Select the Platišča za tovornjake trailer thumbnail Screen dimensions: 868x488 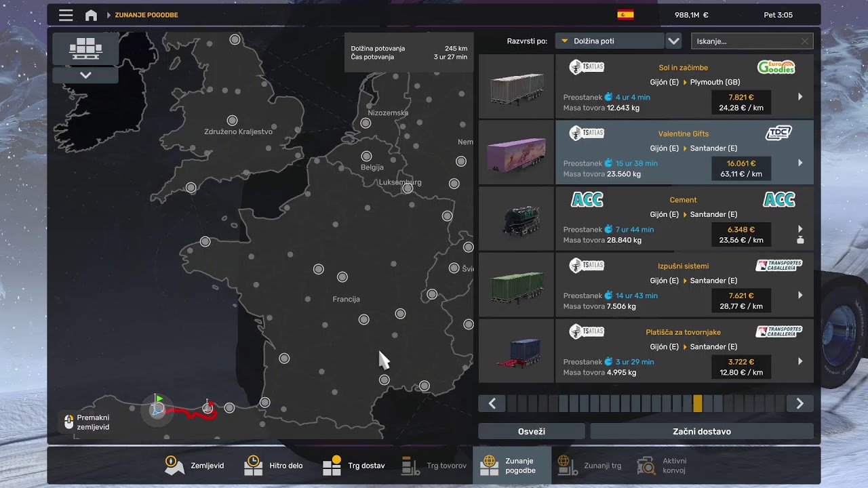pos(516,351)
